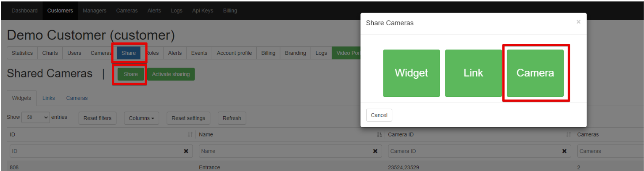
Task: Expand the Columns dropdown
Action: pyautogui.click(x=141, y=118)
